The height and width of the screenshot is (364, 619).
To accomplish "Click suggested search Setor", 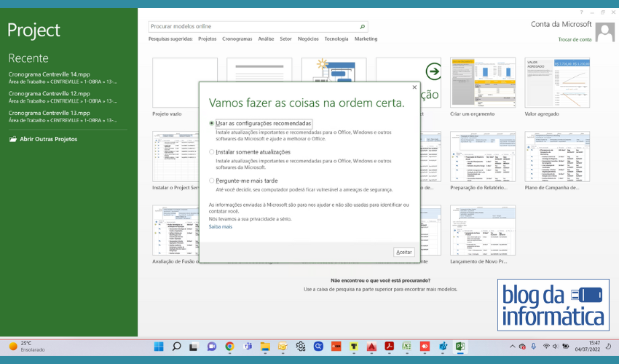I will click(x=285, y=39).
